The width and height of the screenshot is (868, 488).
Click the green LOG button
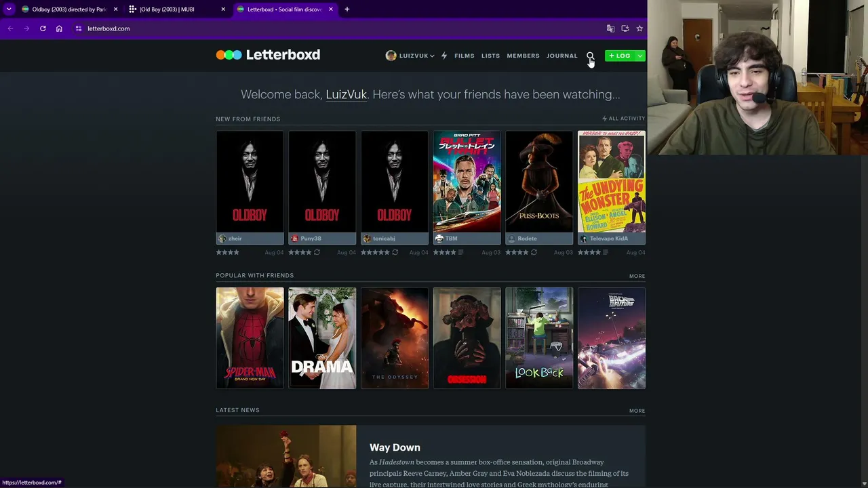[x=620, y=56]
